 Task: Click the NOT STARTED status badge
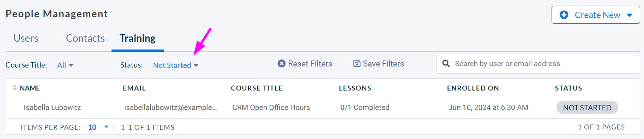587,108
